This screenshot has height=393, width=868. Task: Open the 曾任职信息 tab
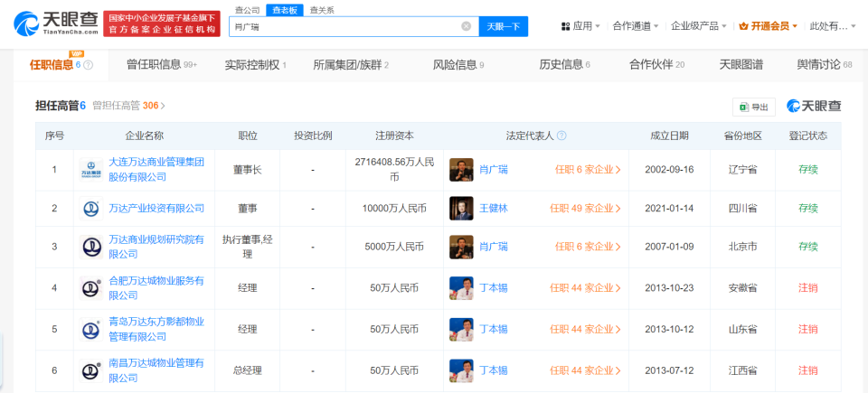[162, 65]
